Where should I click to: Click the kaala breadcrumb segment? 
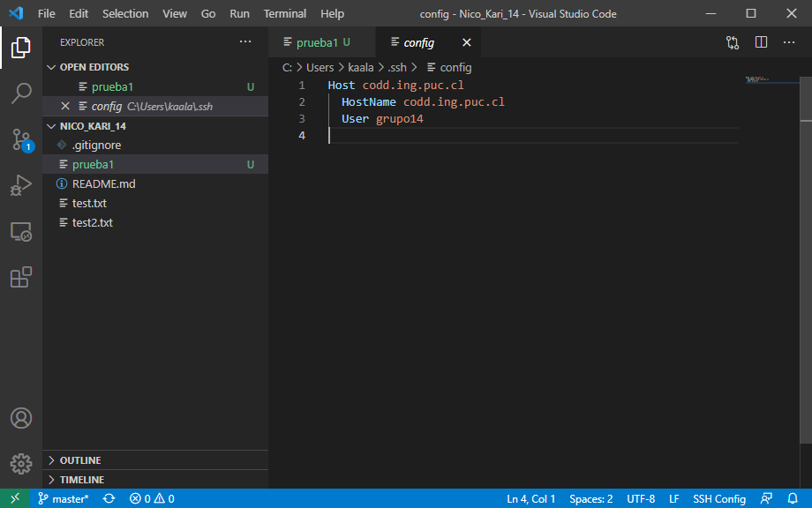pyautogui.click(x=360, y=68)
